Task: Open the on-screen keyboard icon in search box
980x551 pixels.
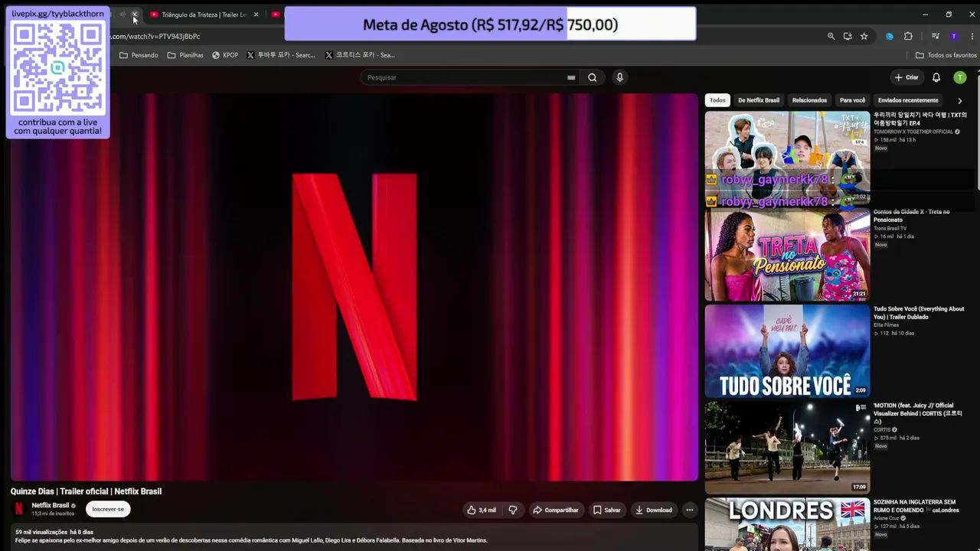Action: point(571,77)
